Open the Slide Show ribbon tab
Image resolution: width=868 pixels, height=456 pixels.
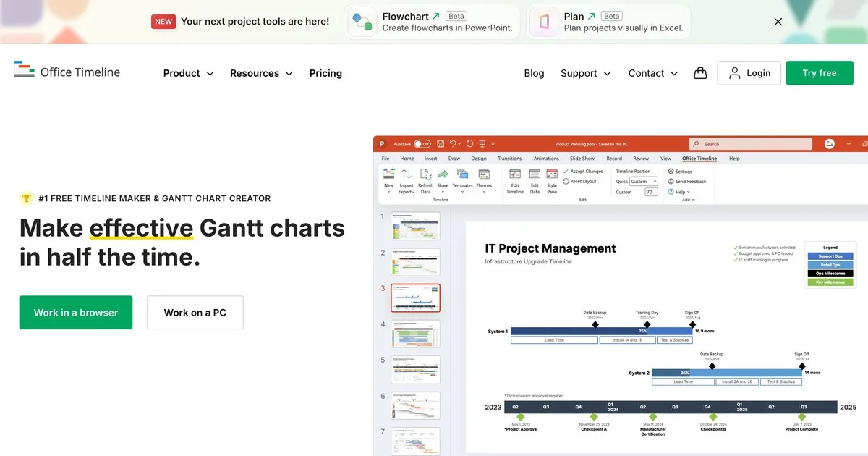pyautogui.click(x=582, y=159)
